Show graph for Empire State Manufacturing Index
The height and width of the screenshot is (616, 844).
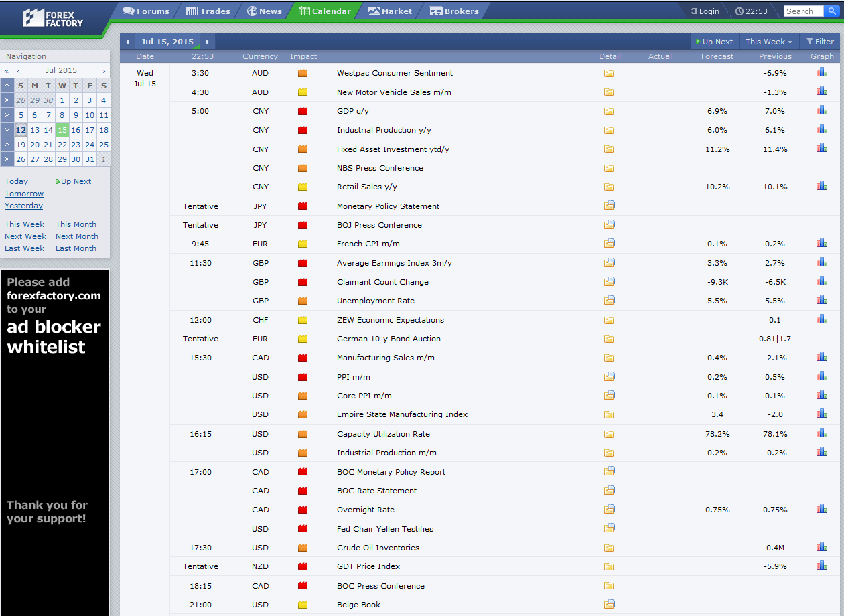click(x=822, y=414)
